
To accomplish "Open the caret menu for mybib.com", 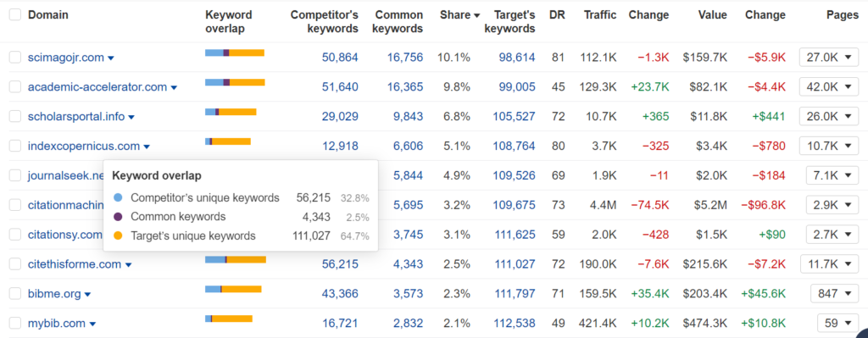I will [x=92, y=324].
